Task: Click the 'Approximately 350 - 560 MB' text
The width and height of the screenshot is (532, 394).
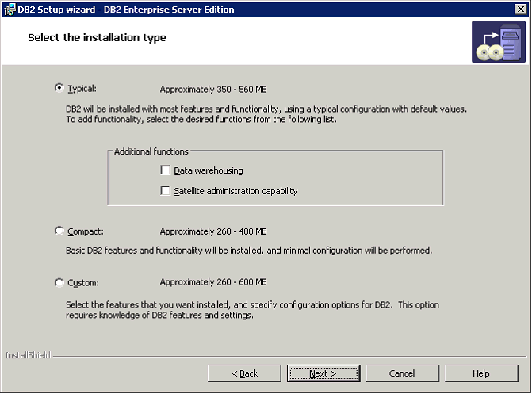Action: (x=213, y=90)
